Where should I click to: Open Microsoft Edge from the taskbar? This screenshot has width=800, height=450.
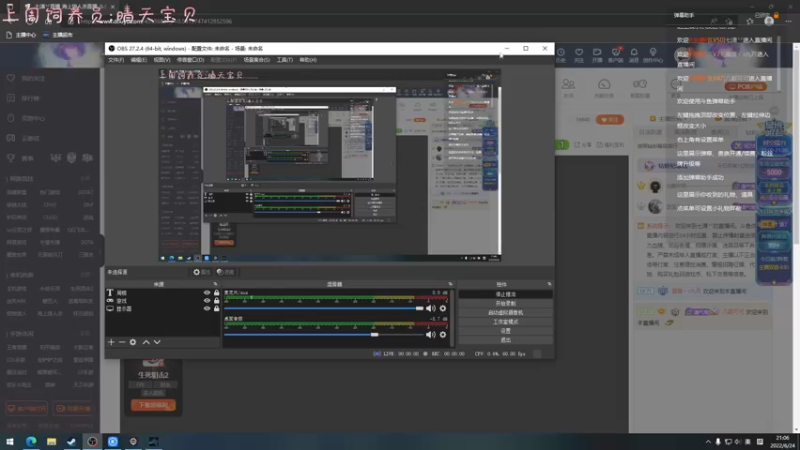point(31,441)
